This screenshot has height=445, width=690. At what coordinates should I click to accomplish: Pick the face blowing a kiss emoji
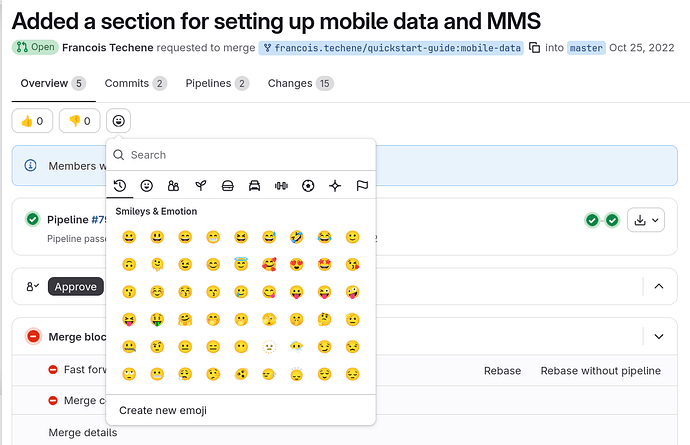click(x=352, y=265)
